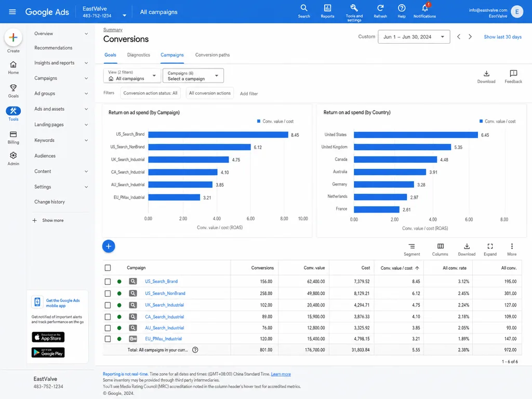532x399 pixels.
Task: Click the campaign chart blue legend swatch
Action: tap(259, 121)
